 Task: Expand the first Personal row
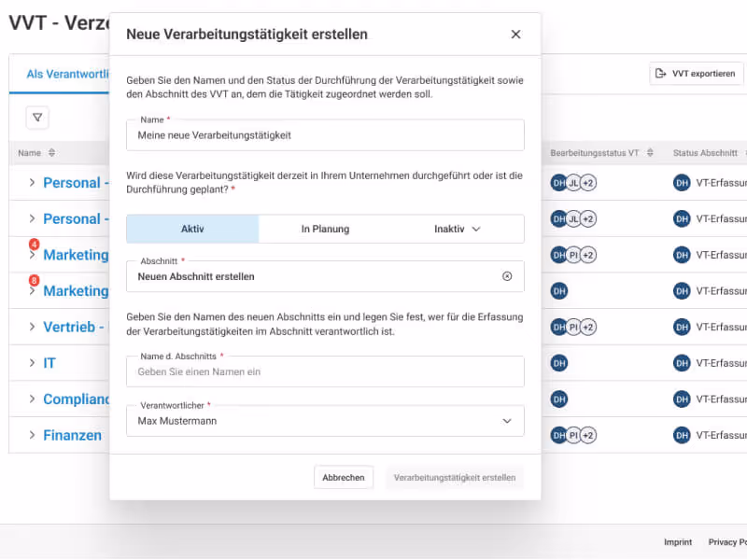coord(32,182)
